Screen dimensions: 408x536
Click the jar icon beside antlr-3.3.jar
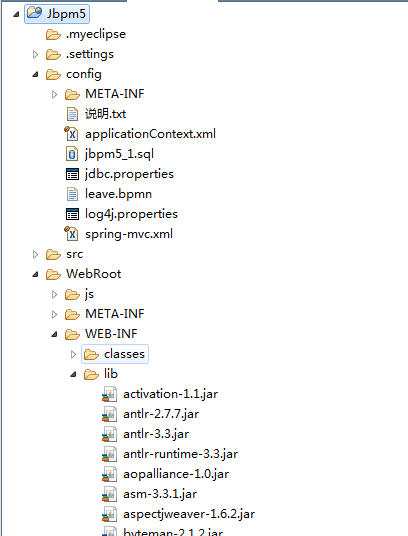coord(109,434)
